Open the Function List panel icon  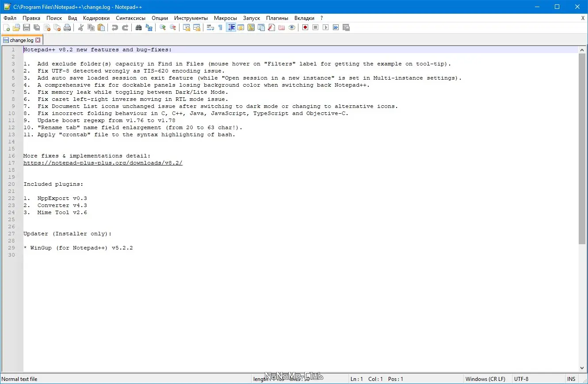coord(271,27)
